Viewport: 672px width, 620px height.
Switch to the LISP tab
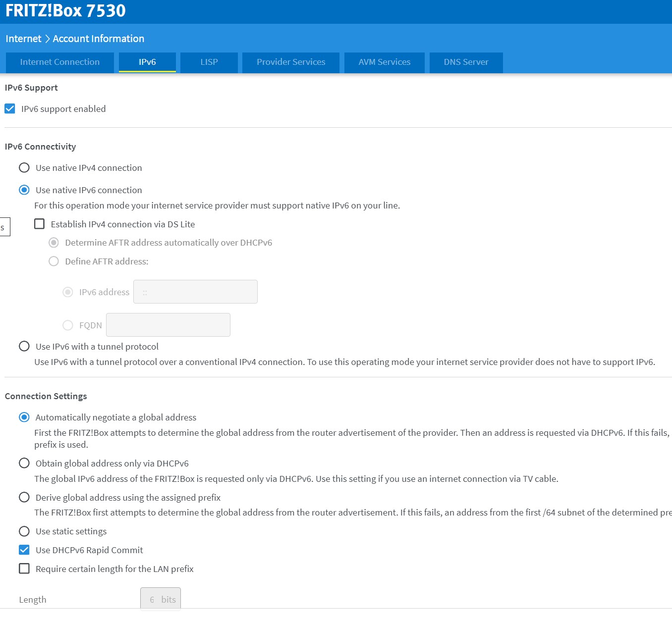[x=209, y=62]
